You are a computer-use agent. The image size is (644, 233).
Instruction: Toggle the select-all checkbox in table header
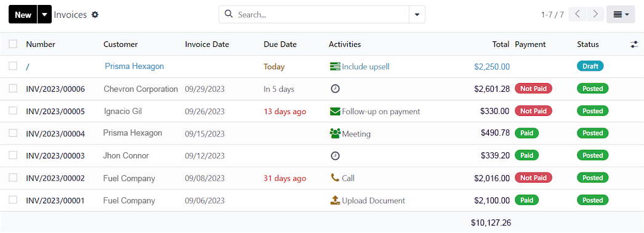(13, 44)
